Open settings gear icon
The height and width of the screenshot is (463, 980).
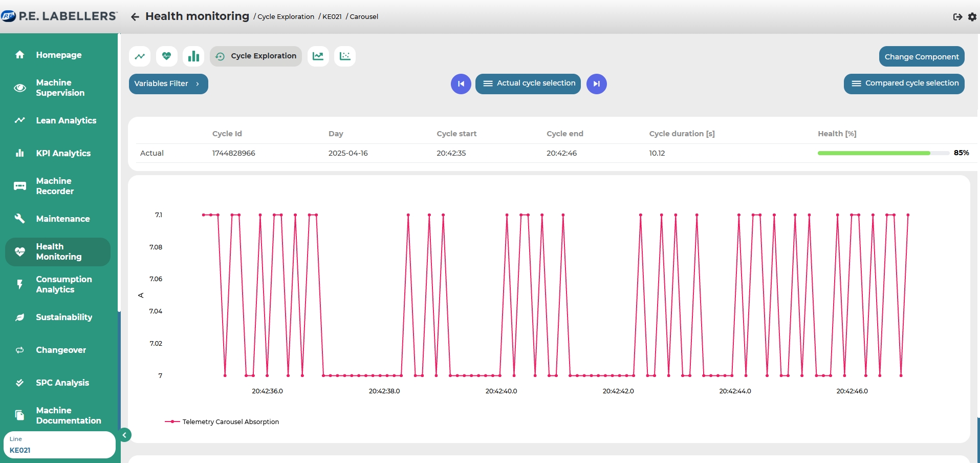pyautogui.click(x=972, y=17)
